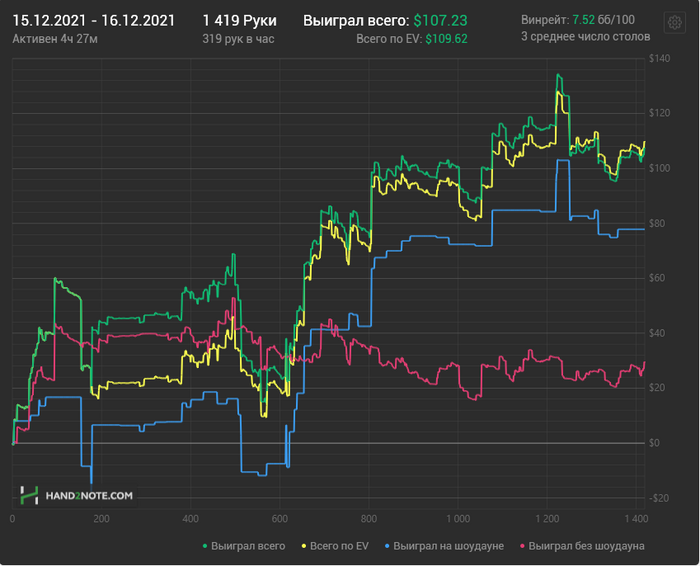Click the '1 000' x-axis label
Image resolution: width=700 pixels, height=566 pixels.
click(458, 519)
